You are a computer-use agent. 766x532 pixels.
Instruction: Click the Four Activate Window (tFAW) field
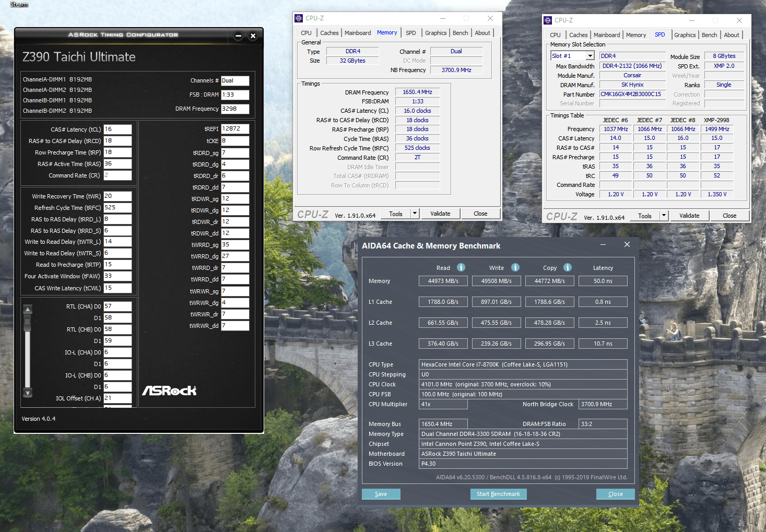click(117, 276)
